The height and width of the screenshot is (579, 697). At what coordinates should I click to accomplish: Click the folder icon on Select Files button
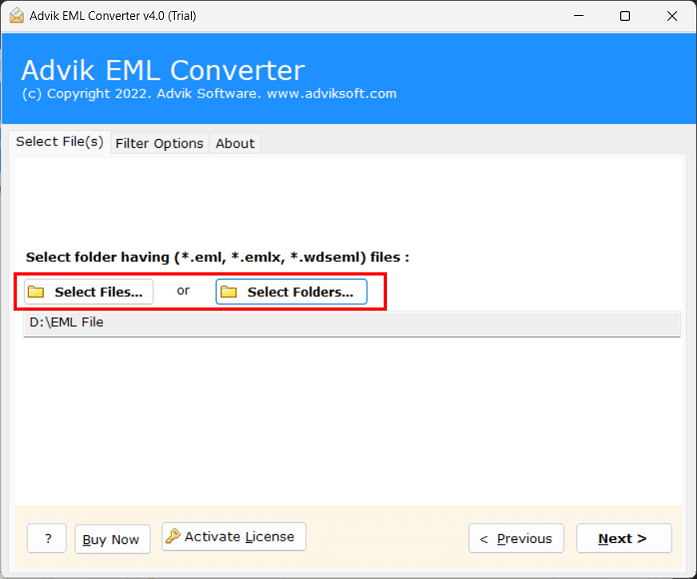36,292
